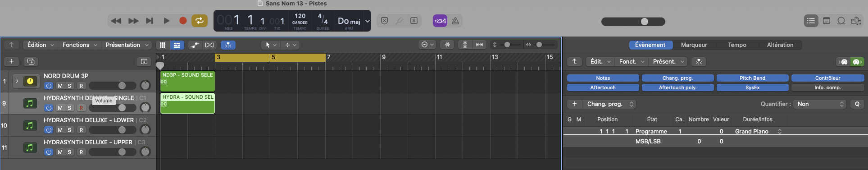Expand the NORD DRUM 3P track disclosure arrow
This screenshot has width=868, height=170.
(x=17, y=81)
